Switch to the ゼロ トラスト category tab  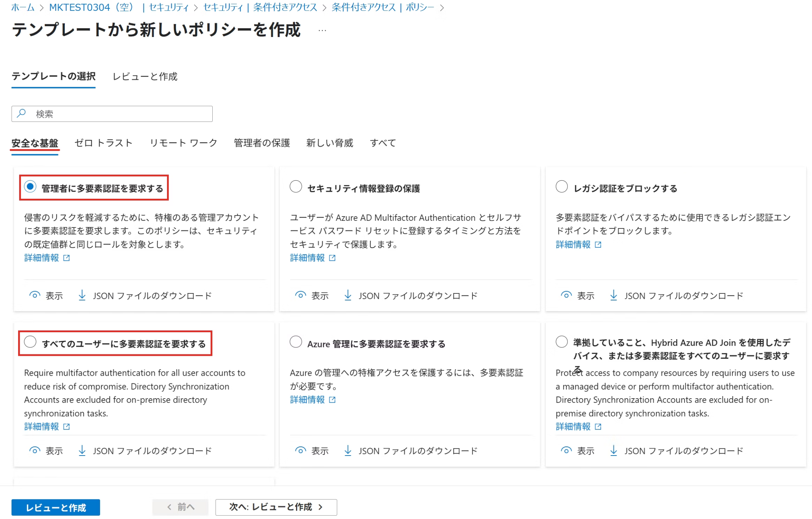point(103,143)
